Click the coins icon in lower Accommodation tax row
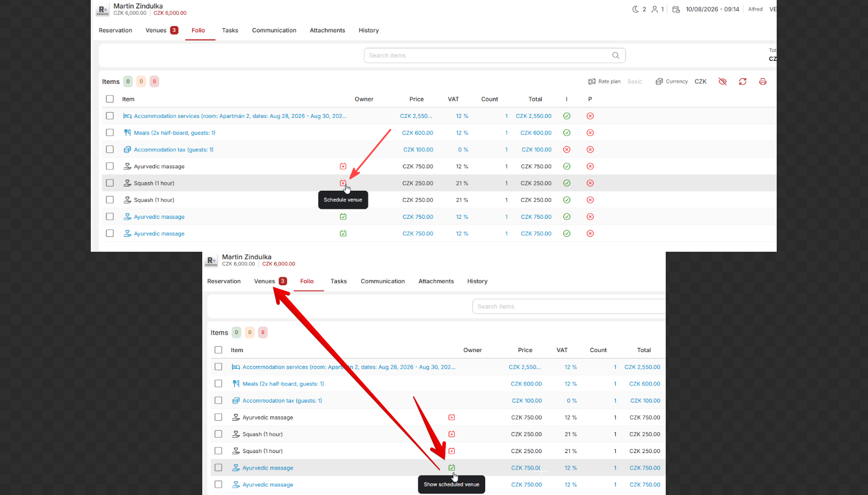Viewport: 868px width, 495px height. pos(236,400)
